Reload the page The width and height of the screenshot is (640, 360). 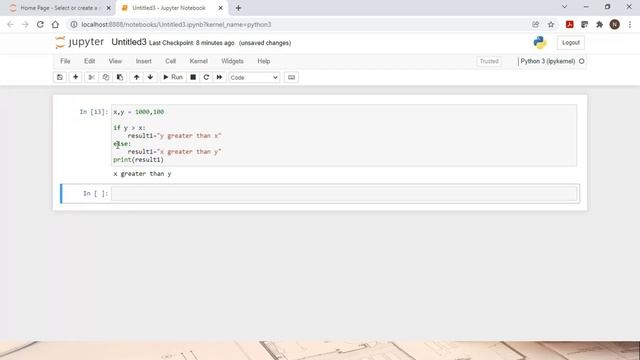click(40, 25)
